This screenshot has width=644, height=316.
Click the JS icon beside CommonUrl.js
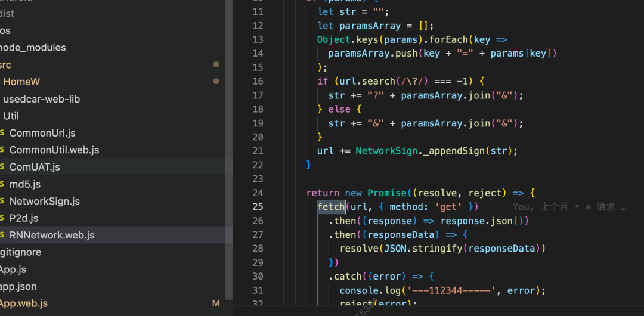tap(2, 133)
